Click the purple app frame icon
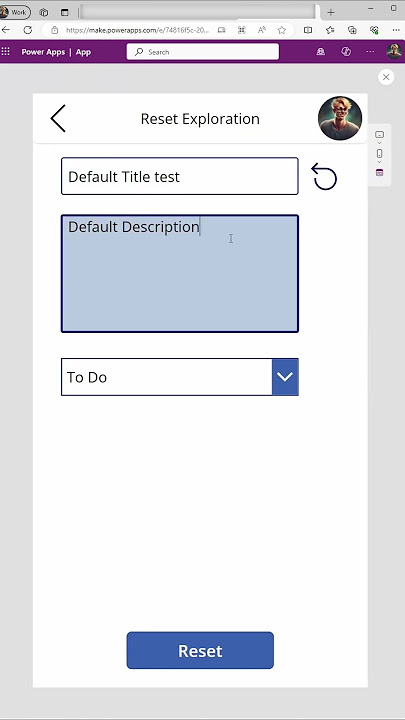Screen dimensions: 405x720 click(379, 173)
